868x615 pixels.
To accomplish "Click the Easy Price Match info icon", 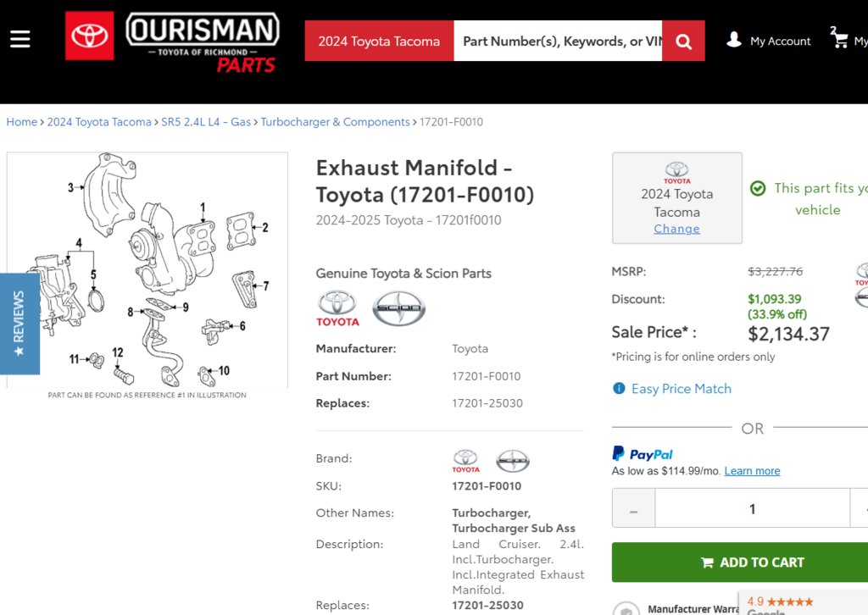I will [619, 388].
